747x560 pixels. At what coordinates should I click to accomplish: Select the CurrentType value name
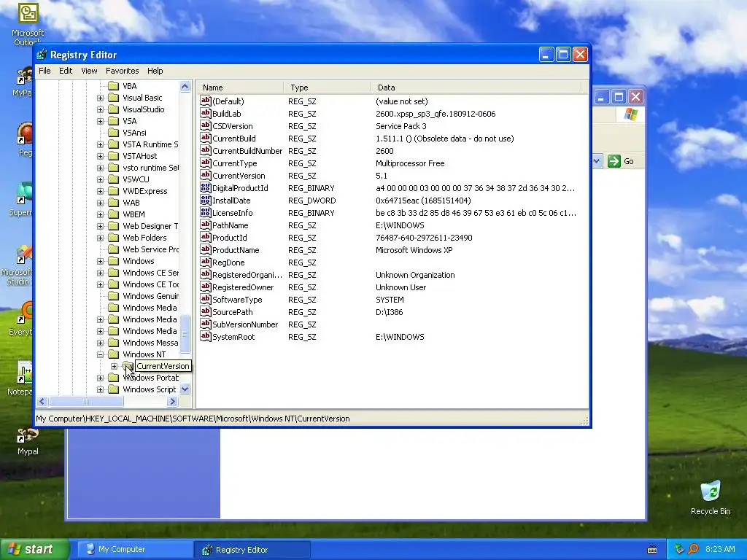click(x=234, y=163)
